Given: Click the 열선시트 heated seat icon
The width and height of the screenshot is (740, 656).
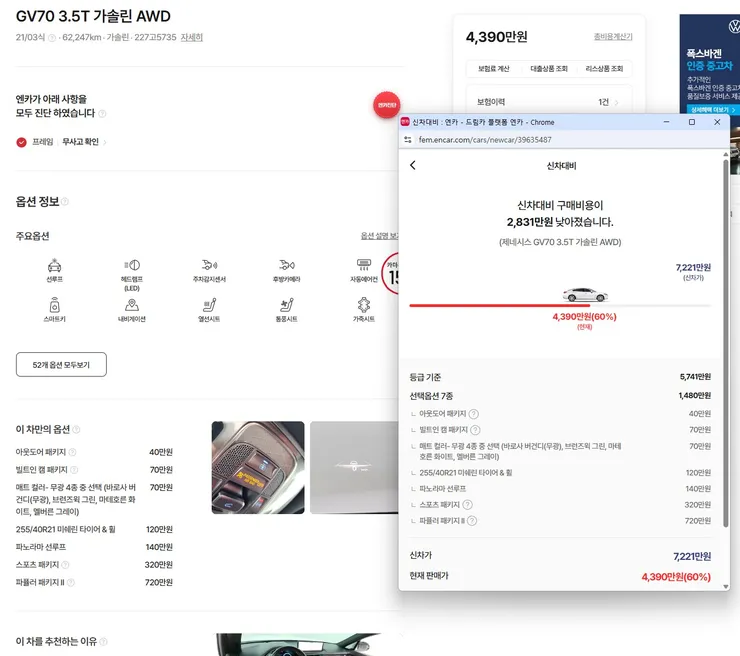Looking at the screenshot, I should point(209,305).
